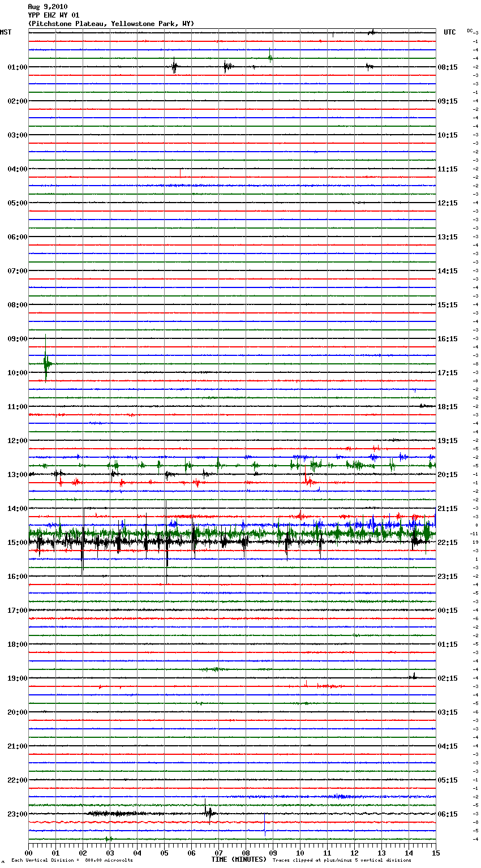481x868 pixels.
Task: Select the 12:00 MST row label
Action: [18, 441]
